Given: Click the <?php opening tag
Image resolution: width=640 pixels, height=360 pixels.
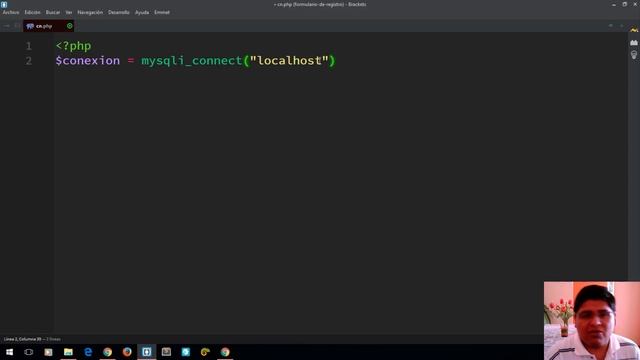Looking at the screenshot, I should (x=73, y=46).
